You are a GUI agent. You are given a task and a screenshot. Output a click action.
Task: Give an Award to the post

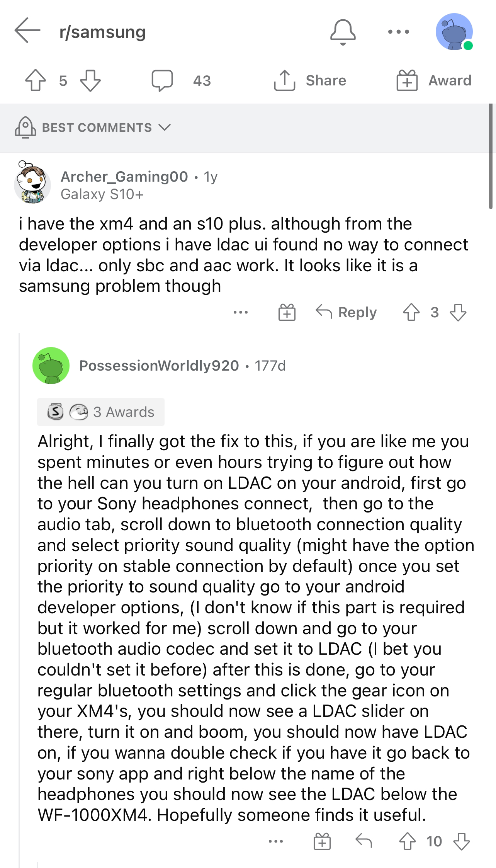pyautogui.click(x=434, y=80)
